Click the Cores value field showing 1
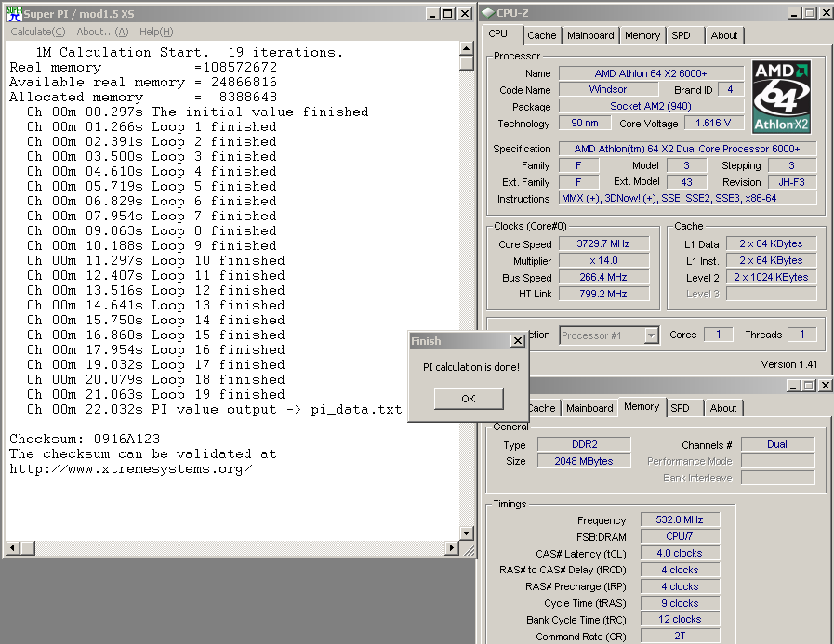This screenshot has height=644, width=834. coord(718,335)
